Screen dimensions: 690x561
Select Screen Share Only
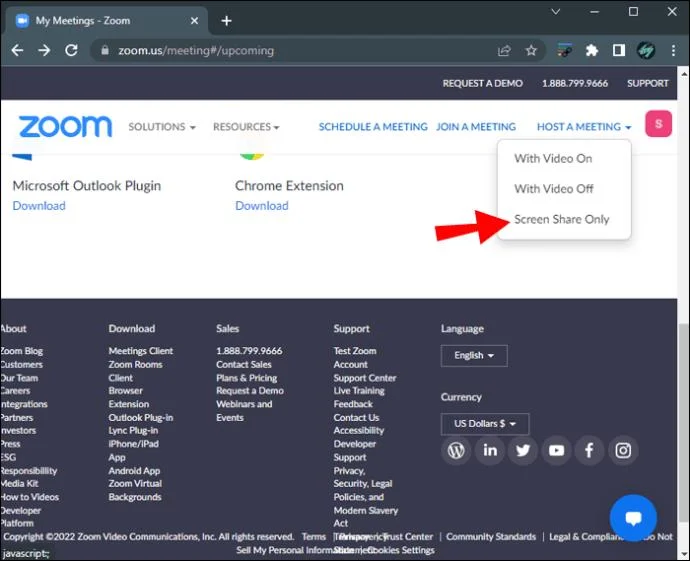click(562, 219)
